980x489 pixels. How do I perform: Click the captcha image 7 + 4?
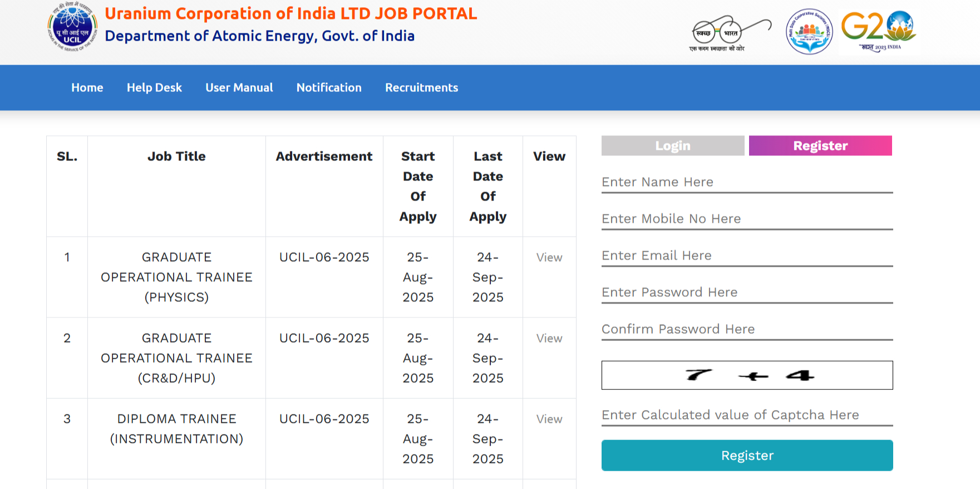click(747, 375)
